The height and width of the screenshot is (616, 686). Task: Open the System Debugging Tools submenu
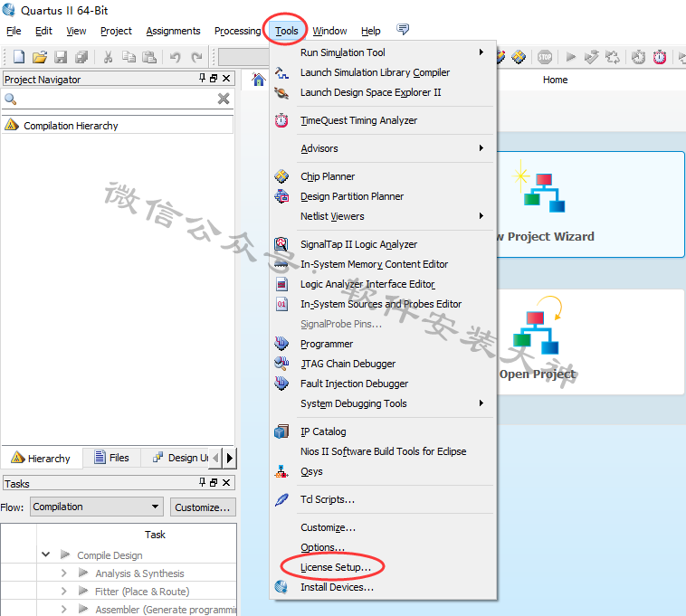click(x=383, y=403)
